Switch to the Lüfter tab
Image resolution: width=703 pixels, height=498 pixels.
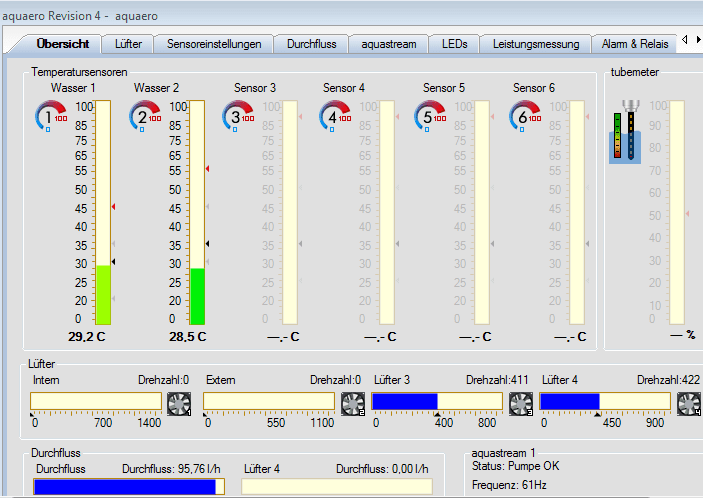click(x=128, y=44)
